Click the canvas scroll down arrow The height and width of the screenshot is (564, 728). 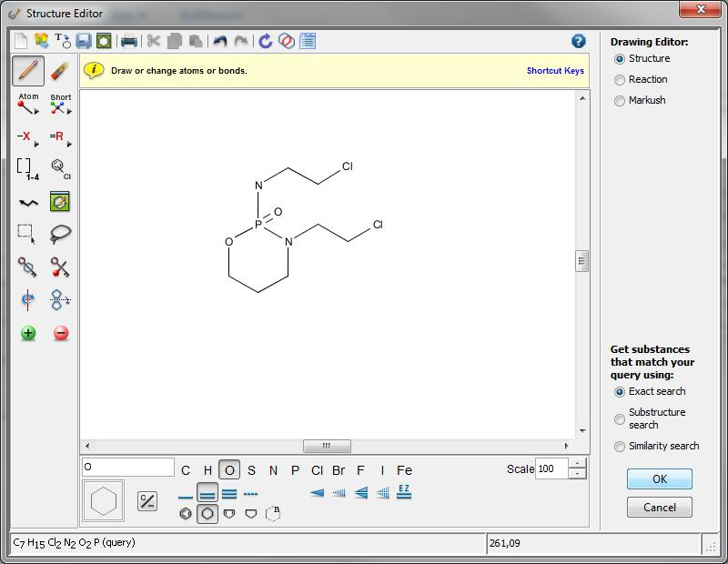(x=582, y=431)
